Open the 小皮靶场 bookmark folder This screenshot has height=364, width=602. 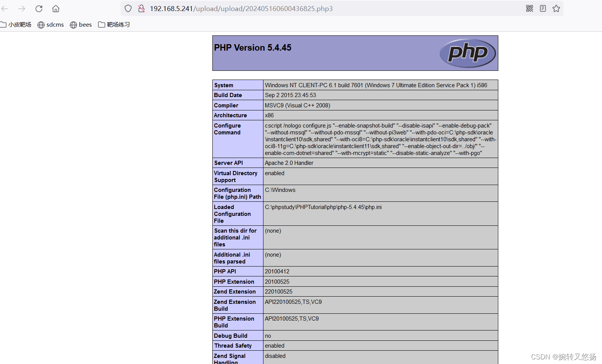(16, 24)
